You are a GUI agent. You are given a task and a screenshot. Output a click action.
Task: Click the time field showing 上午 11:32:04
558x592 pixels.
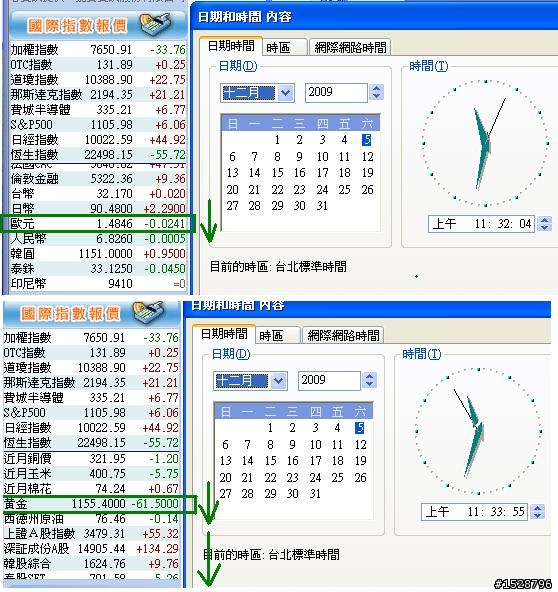click(481, 224)
